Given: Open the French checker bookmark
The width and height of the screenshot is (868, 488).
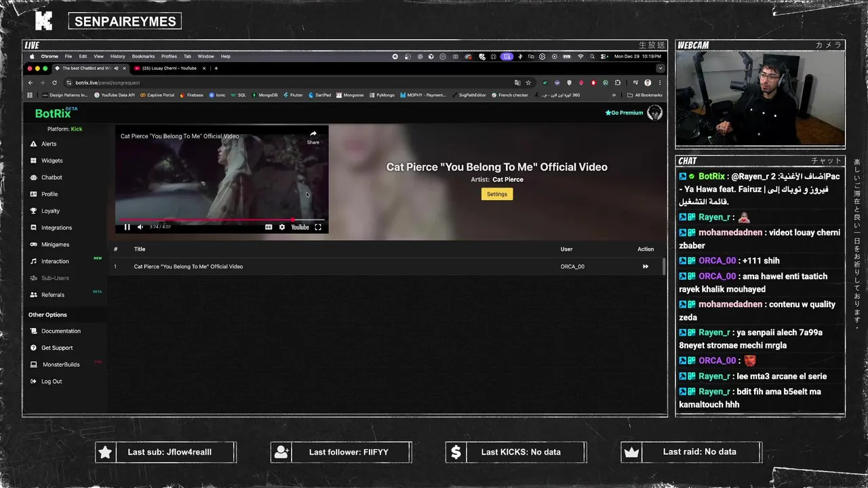Looking at the screenshot, I should (x=510, y=95).
